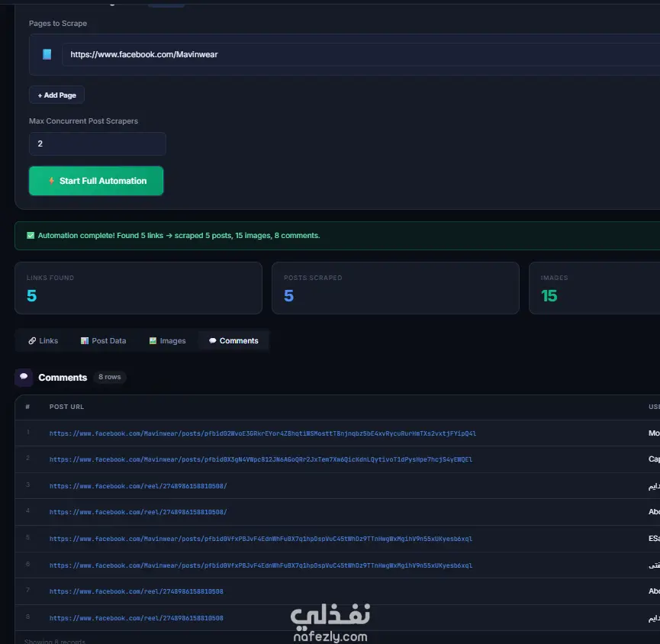The image size is (660, 644).
Task: Open row 4 reel link with trailing slash
Action: pyautogui.click(x=138, y=512)
